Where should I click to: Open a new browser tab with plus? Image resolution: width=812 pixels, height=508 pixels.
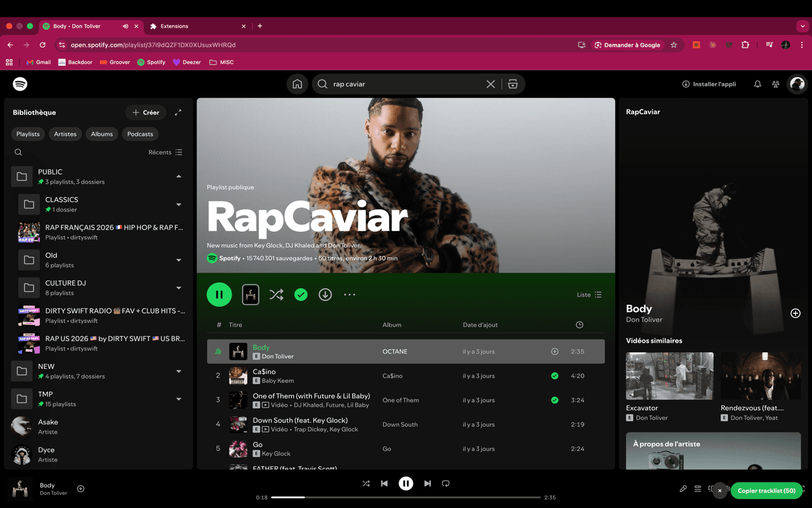[259, 26]
